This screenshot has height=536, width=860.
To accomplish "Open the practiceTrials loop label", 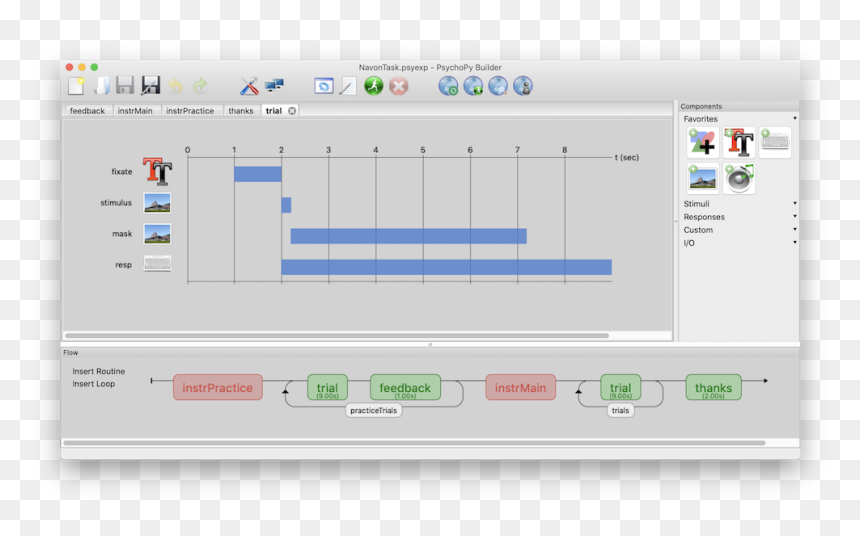I will (374, 410).
